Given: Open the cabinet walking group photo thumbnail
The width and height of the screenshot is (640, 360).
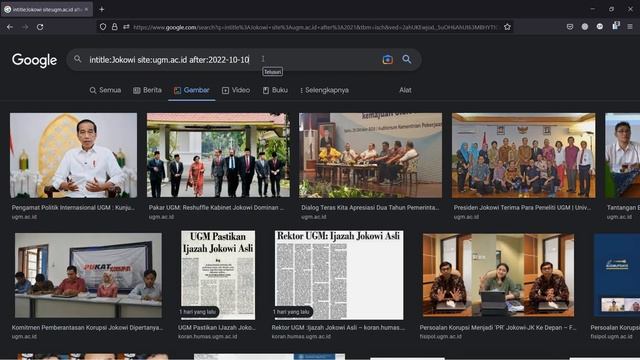Looking at the screenshot, I should coord(218,155).
